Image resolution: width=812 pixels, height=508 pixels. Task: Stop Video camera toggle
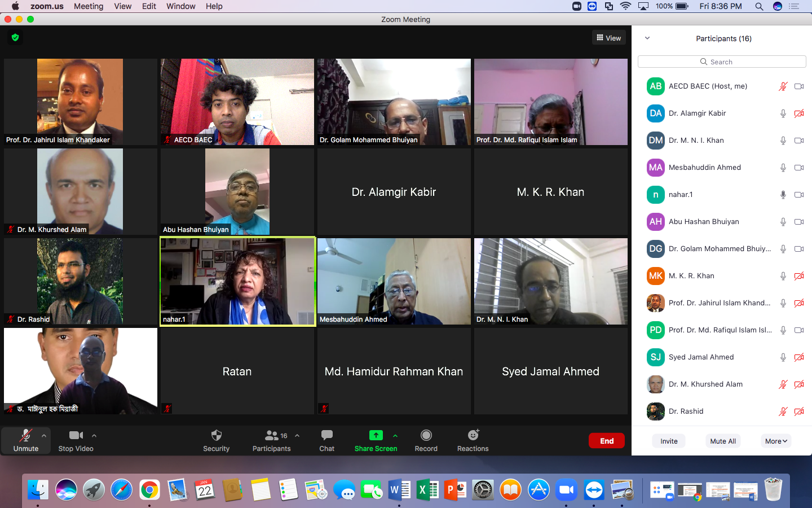click(76, 440)
